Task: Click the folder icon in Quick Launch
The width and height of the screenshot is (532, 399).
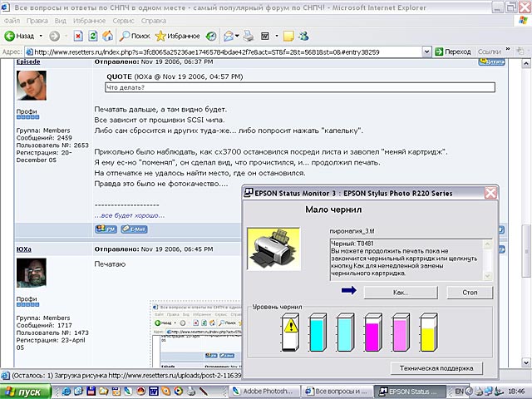Action: [103, 392]
